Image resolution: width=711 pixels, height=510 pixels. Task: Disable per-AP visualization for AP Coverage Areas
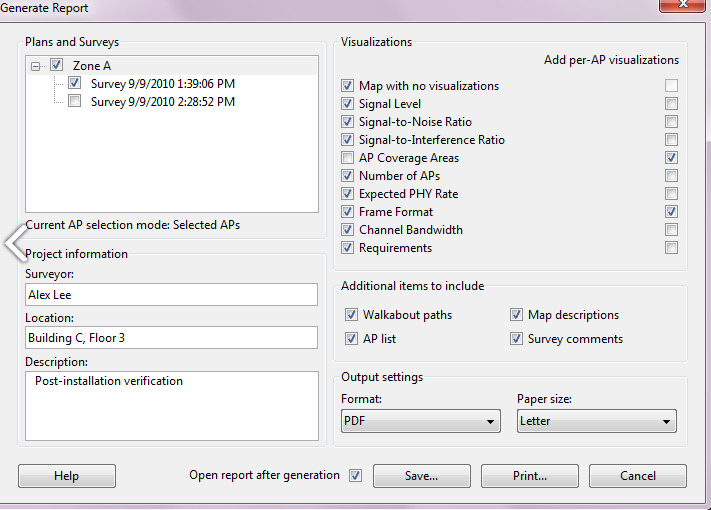(672, 157)
